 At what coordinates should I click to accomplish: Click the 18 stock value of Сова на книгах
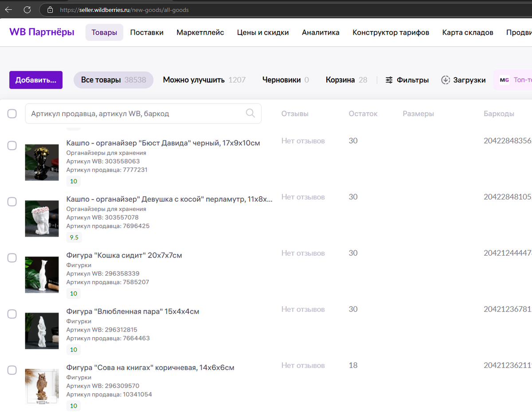(353, 366)
